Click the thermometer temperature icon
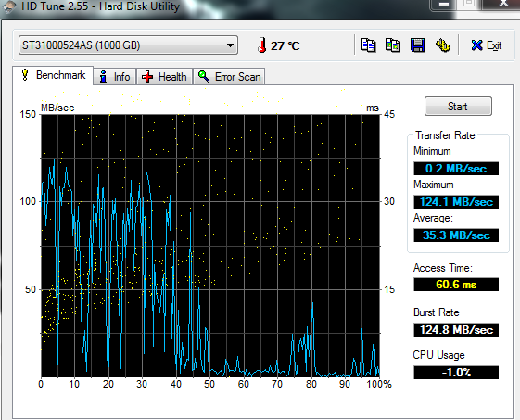The height and width of the screenshot is (420, 520). click(262, 45)
